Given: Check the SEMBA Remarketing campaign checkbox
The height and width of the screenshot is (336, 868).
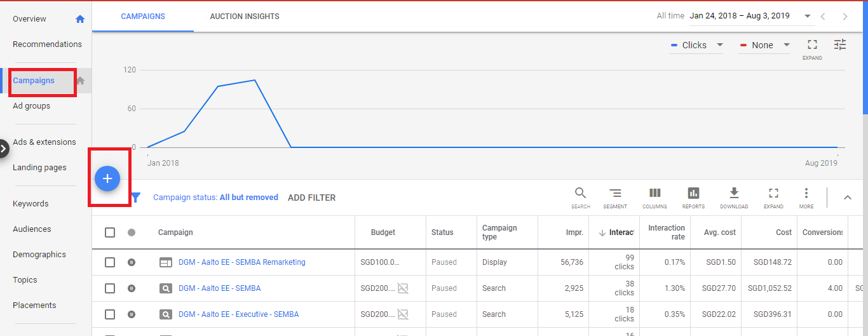Looking at the screenshot, I should coord(110,262).
